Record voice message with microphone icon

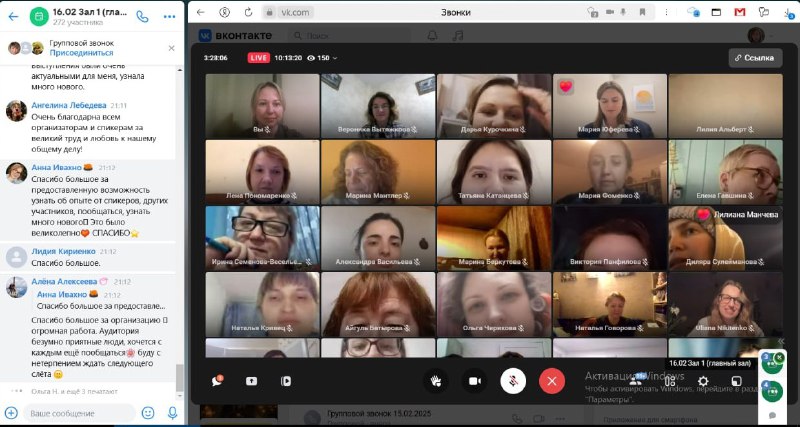pos(172,412)
